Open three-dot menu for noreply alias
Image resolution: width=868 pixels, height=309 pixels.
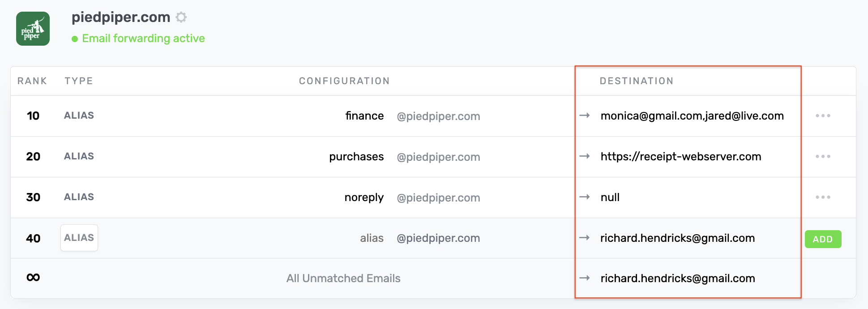[x=822, y=197]
